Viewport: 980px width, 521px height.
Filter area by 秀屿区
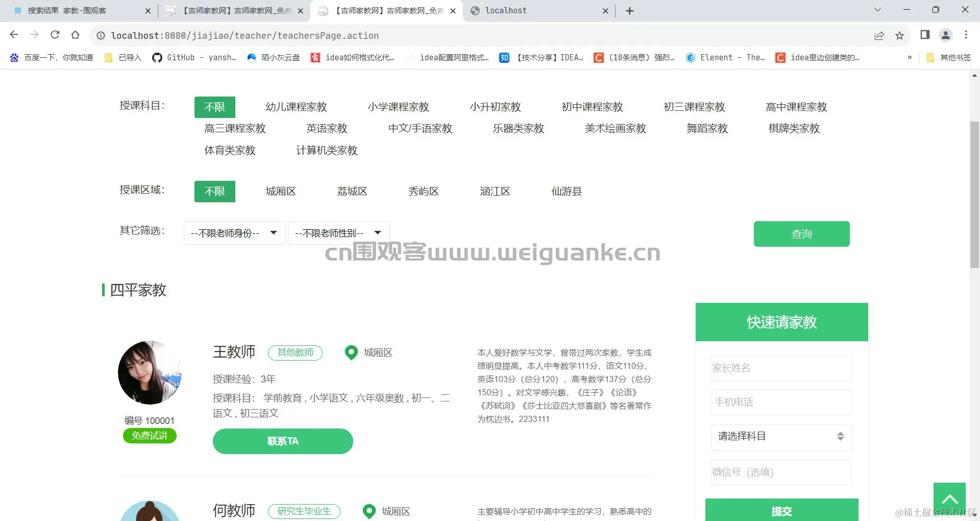click(x=424, y=192)
